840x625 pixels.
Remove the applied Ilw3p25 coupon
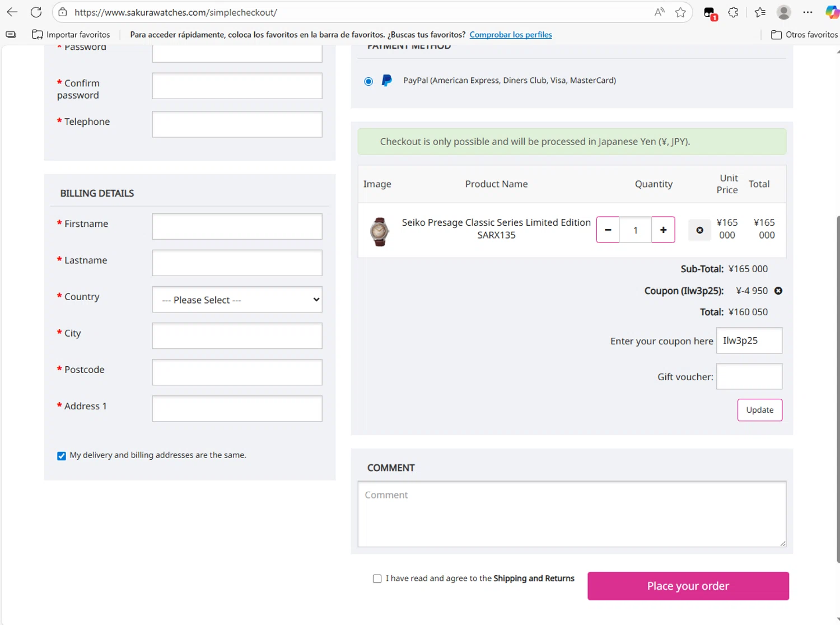click(778, 291)
